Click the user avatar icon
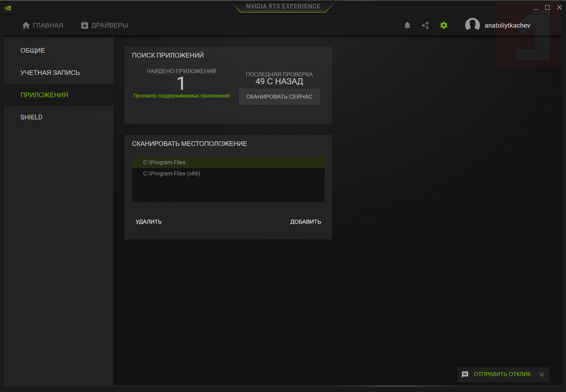The height and width of the screenshot is (392, 566). (x=472, y=25)
